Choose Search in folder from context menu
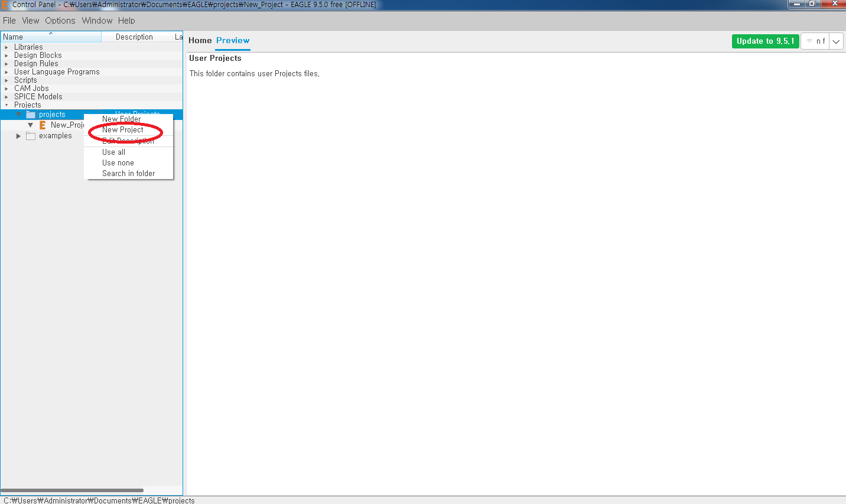Image resolution: width=846 pixels, height=504 pixels. pyautogui.click(x=129, y=174)
